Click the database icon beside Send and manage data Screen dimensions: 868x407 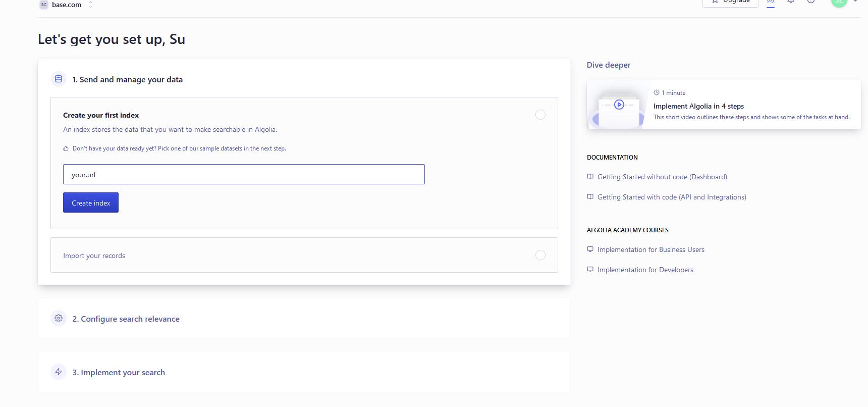pos(59,79)
